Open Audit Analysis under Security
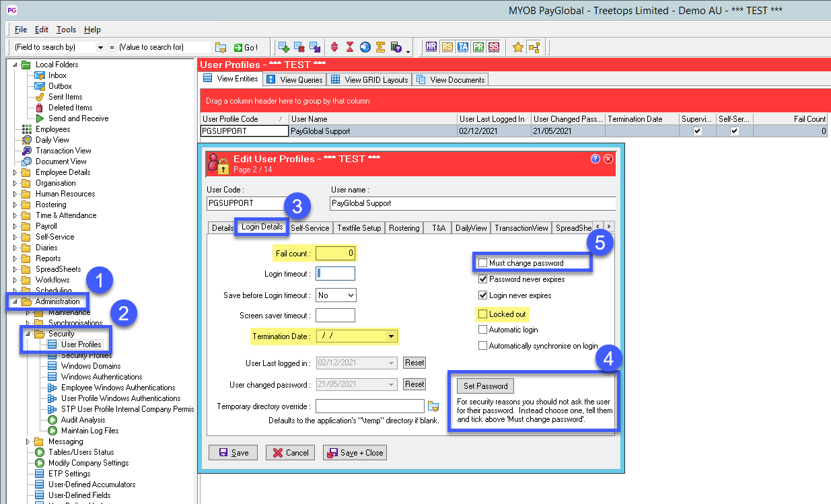Viewport: 831px width, 504px height. (83, 420)
